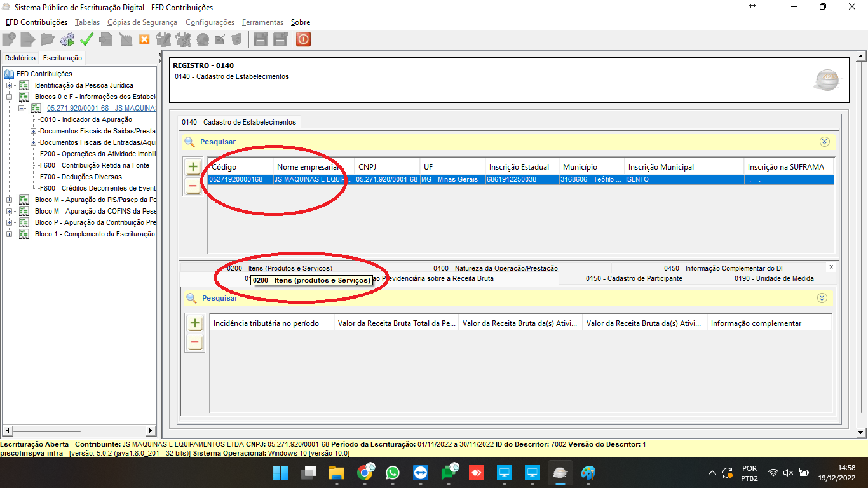This screenshot has height=488, width=868.
Task: Expand Identificação da Pessoa Jurídica node
Action: [x=10, y=85]
